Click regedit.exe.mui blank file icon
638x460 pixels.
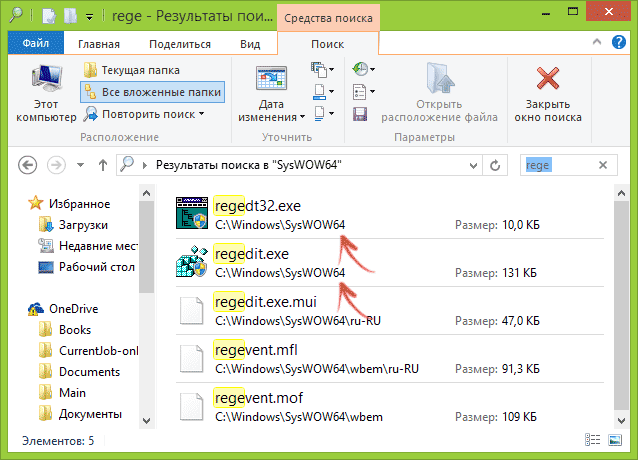192,310
